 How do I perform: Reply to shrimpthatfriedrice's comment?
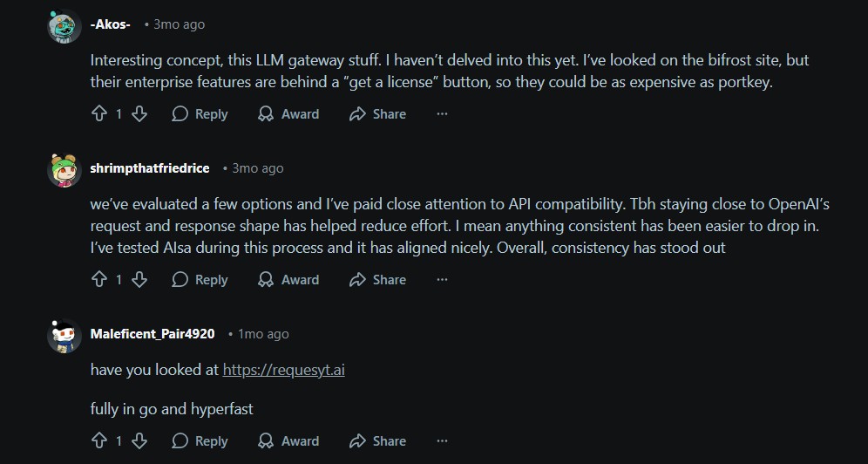(200, 280)
